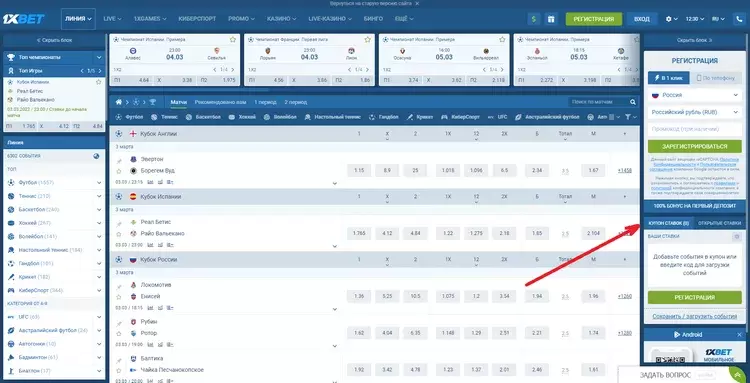The image size is (750, 383).
Task: Open the settings gear dropdown
Action: pos(672,19)
